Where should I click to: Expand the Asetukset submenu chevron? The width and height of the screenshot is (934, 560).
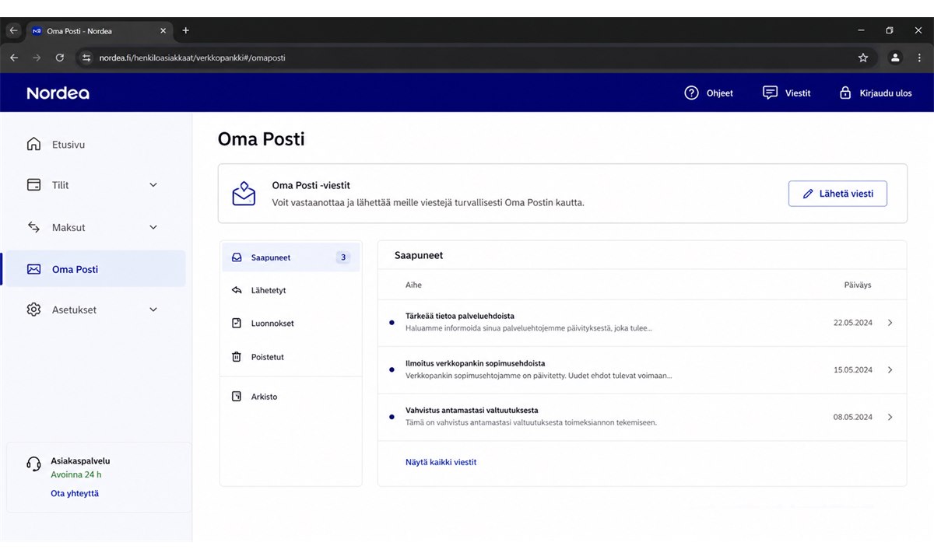click(x=153, y=310)
